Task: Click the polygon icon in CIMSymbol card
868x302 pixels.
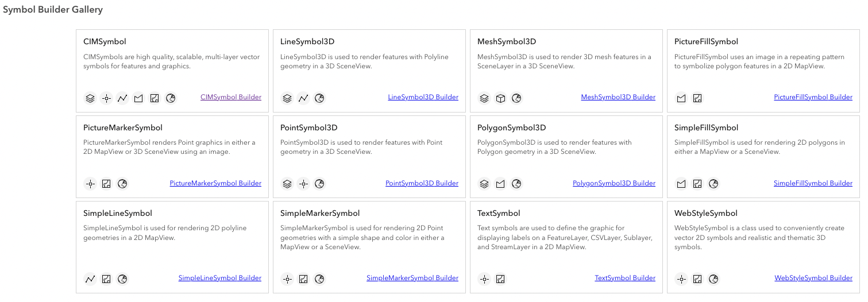Action: tap(138, 98)
